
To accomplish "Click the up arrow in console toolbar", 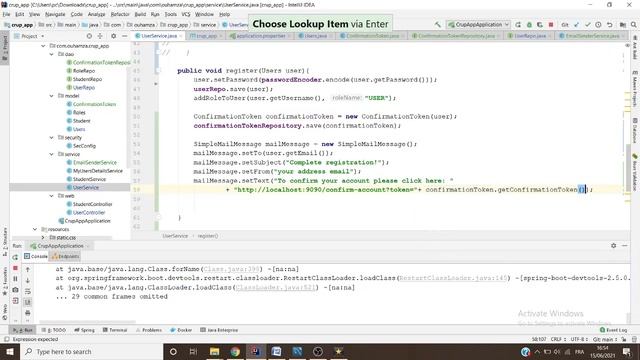I will pos(28,269).
